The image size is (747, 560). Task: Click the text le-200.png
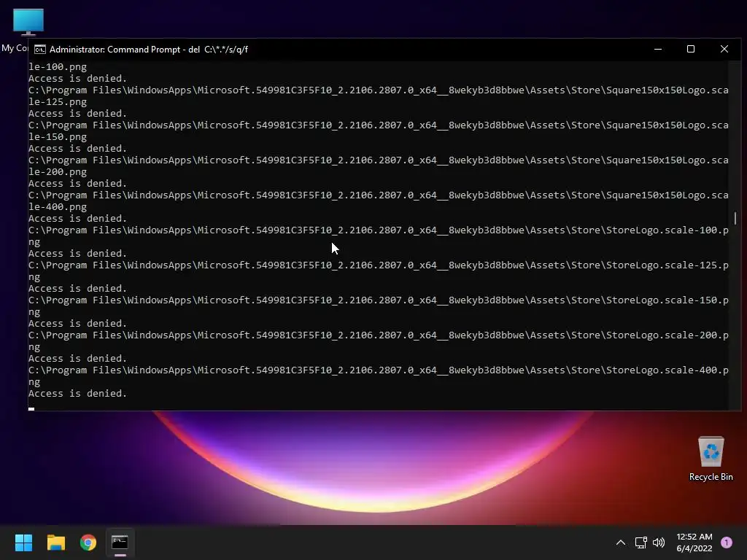58,172
